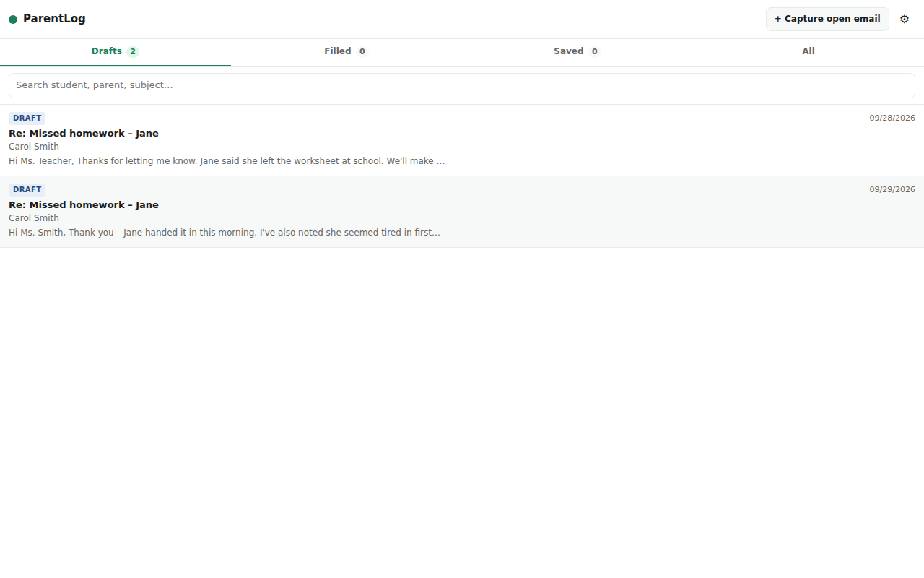Switch to the Drafts tab
Screen dimensions: 924x578
pos(115,52)
